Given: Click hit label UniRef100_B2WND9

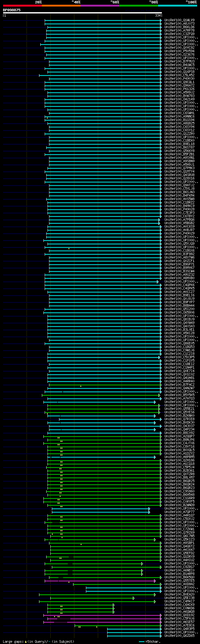Looking at the screenshot, I should [x=179, y=505].
